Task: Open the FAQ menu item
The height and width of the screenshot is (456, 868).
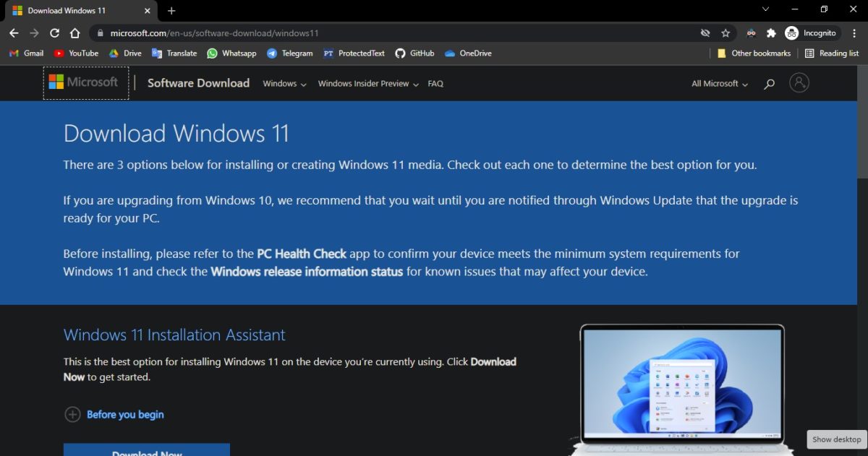Action: [x=435, y=84]
